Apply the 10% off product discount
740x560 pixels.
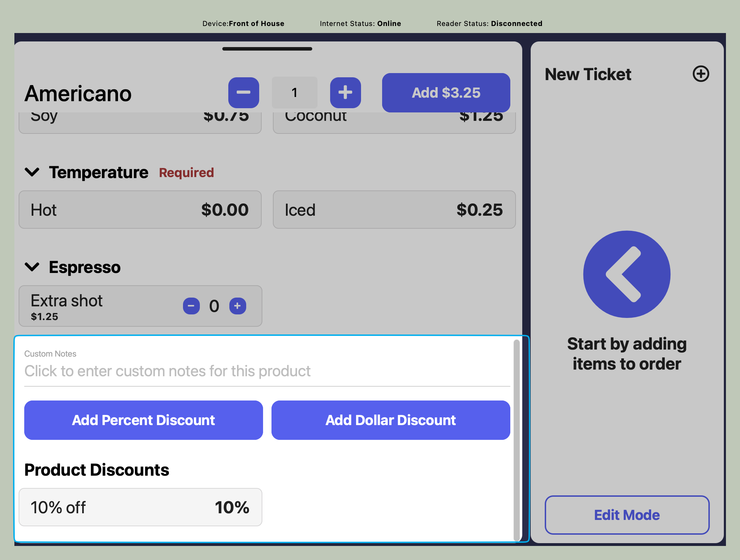coord(140,507)
